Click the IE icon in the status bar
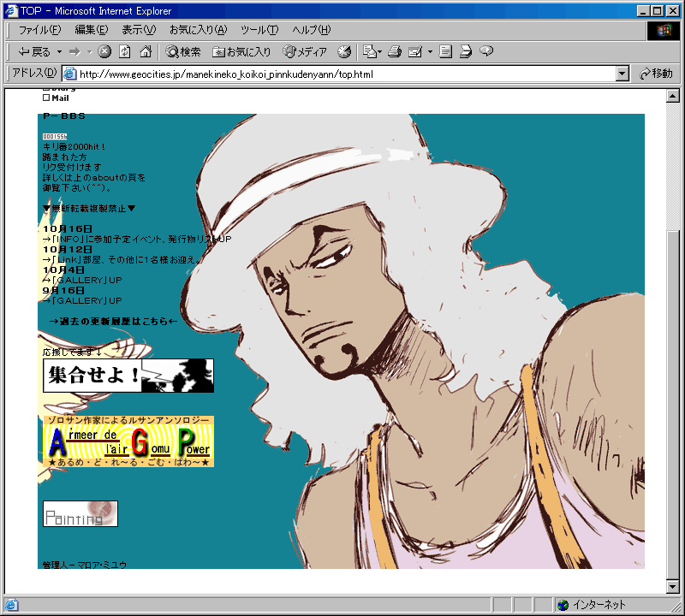 point(11,605)
